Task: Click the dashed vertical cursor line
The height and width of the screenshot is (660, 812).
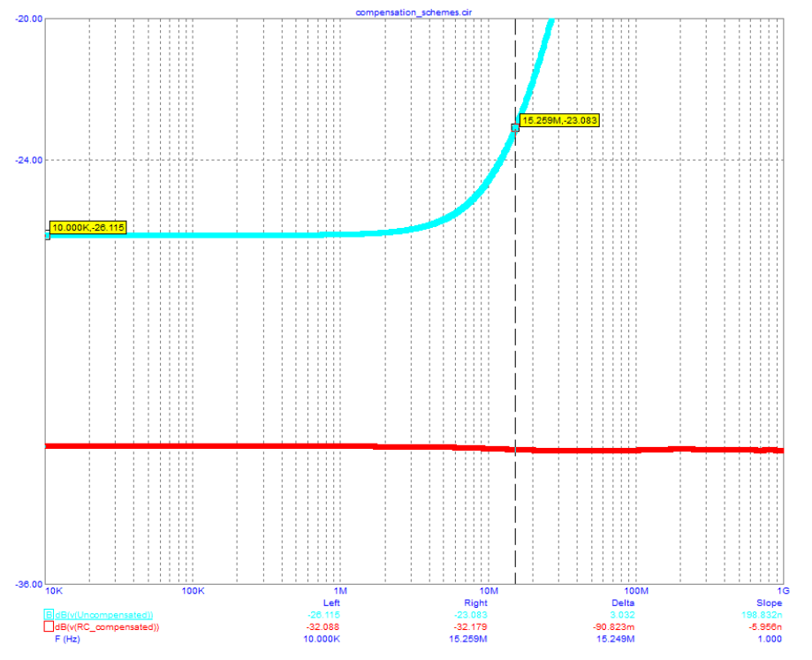Action: tap(515, 353)
